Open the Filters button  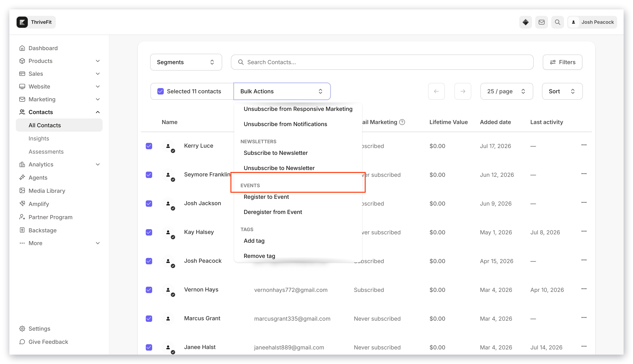pyautogui.click(x=562, y=62)
